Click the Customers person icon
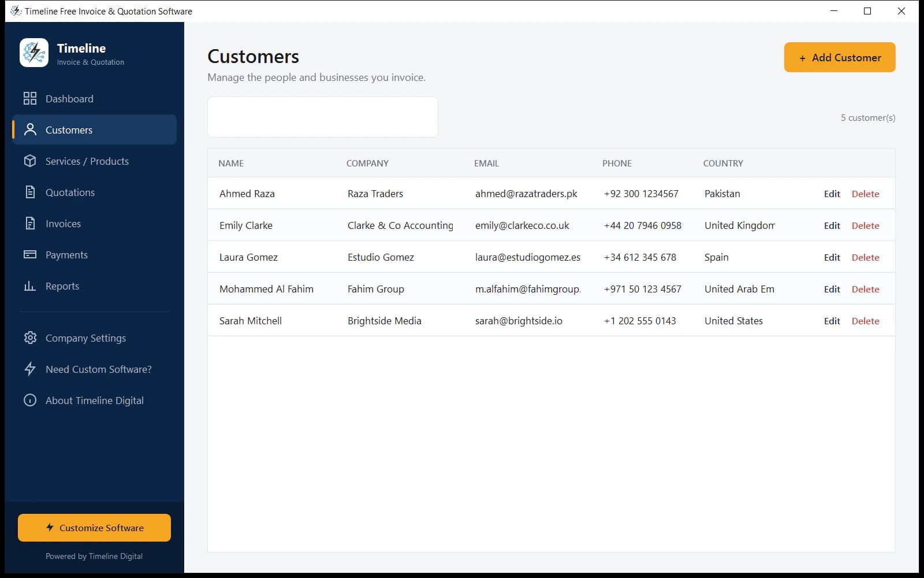This screenshot has height=578, width=924. point(30,129)
